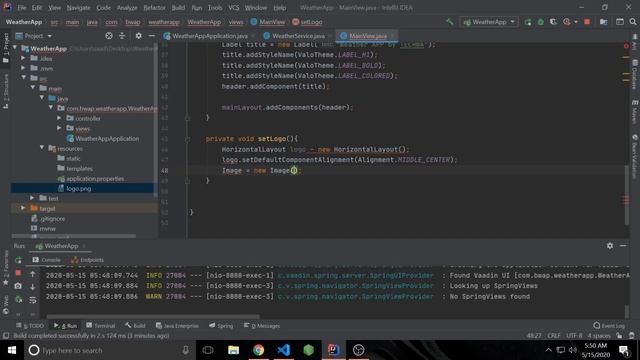Click the Build Project hammer icon
640x360 pixels.
coord(449,22)
